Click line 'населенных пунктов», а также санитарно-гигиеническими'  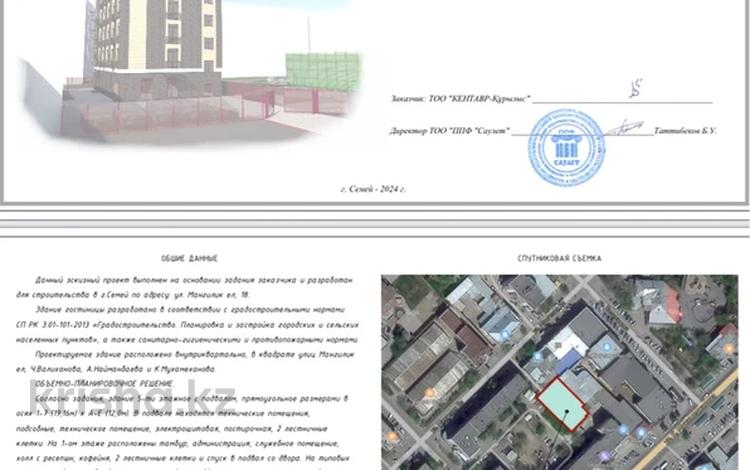point(188,340)
